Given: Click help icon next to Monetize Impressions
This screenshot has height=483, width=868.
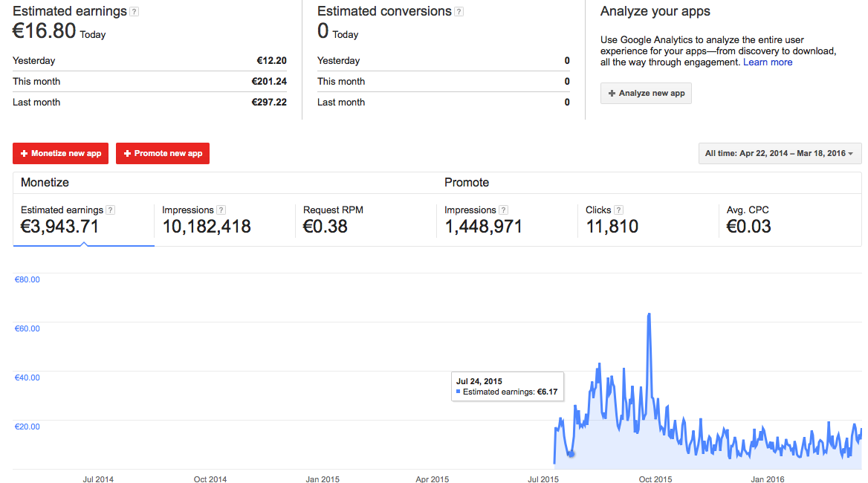Looking at the screenshot, I should coord(221,210).
